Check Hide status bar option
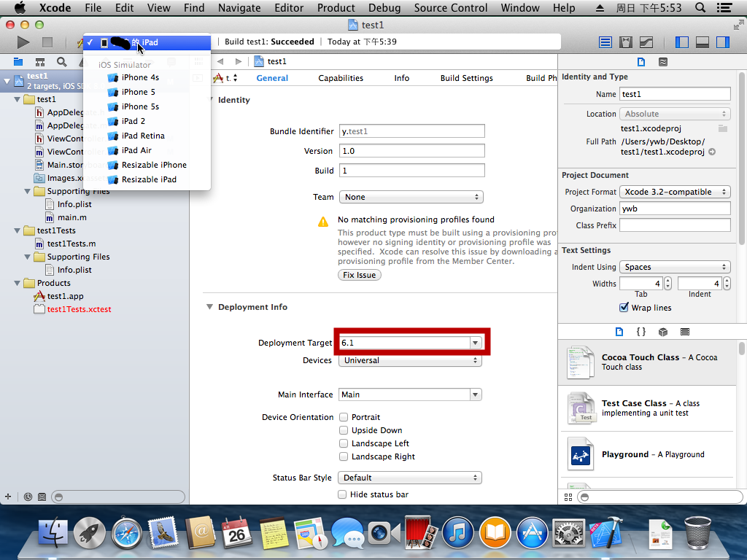This screenshot has height=560, width=747. point(342,494)
